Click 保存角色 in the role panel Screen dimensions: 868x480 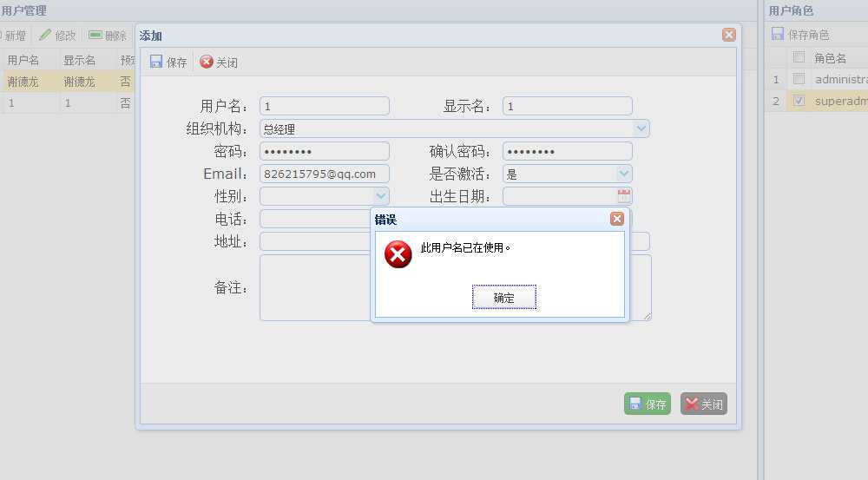pos(800,35)
